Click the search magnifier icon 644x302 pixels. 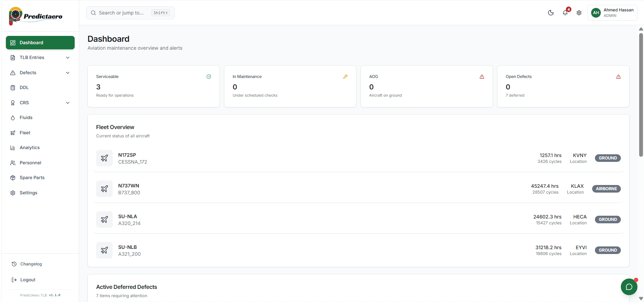pos(93,13)
